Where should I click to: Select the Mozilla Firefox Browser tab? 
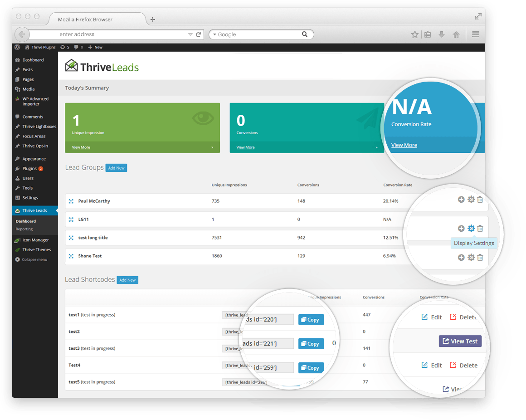click(x=97, y=20)
